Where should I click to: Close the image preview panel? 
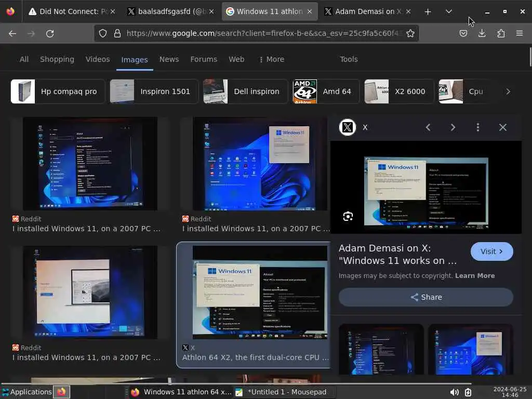pos(503,128)
